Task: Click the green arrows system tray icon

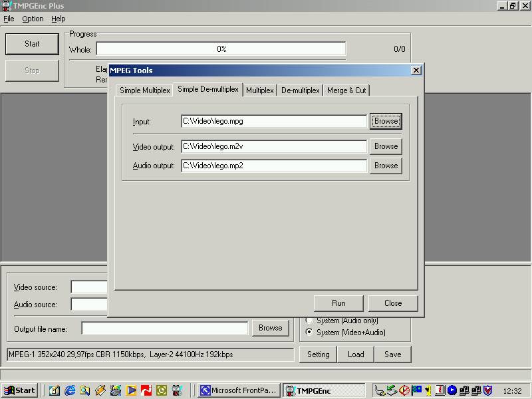Action: (392, 390)
